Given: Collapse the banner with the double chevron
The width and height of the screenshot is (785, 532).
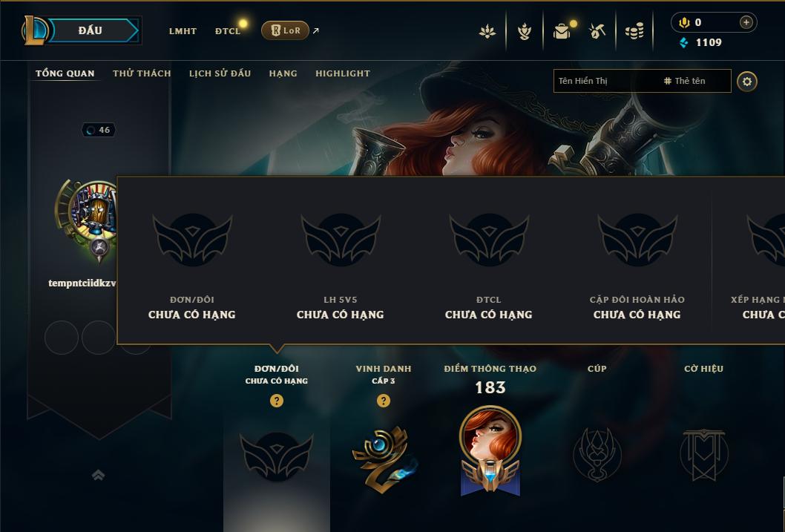Looking at the screenshot, I should pos(99,475).
